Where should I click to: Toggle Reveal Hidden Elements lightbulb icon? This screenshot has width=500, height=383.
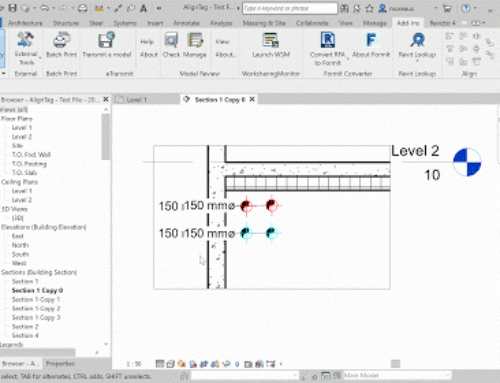(x=237, y=364)
